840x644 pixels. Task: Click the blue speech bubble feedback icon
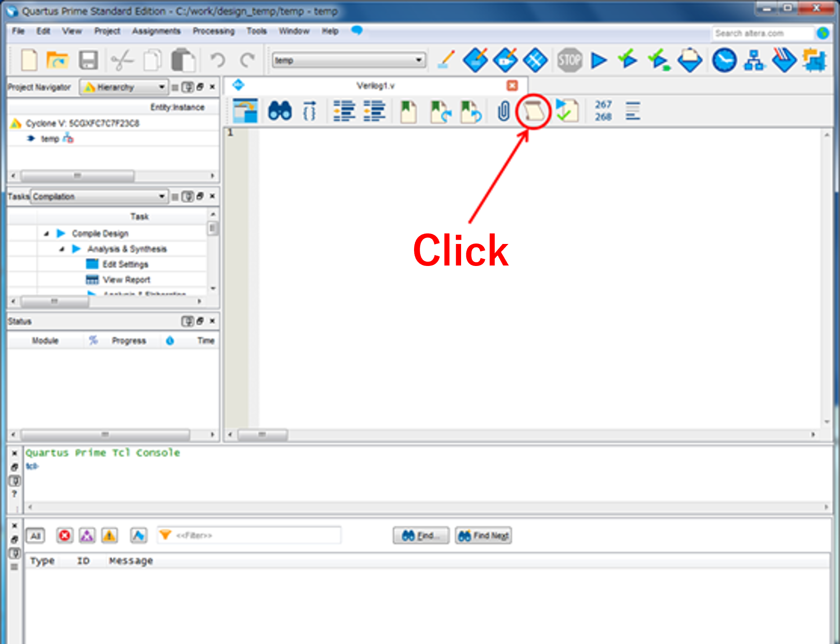(x=357, y=30)
